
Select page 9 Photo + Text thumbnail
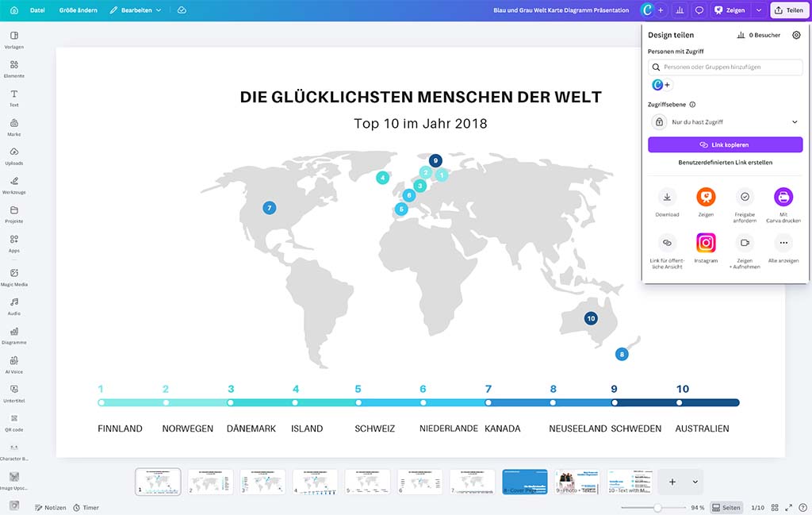pyautogui.click(x=577, y=482)
